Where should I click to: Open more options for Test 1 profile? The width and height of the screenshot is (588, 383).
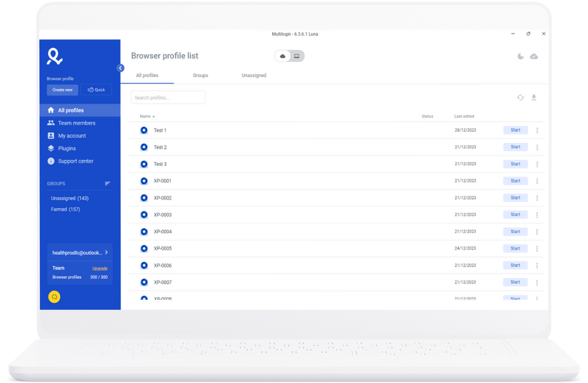click(x=537, y=131)
